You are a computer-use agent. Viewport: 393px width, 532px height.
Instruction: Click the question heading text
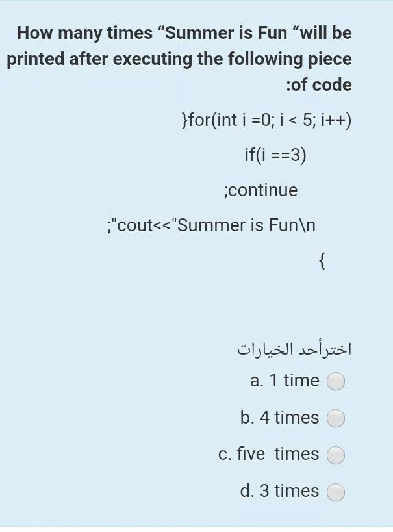coord(184,58)
